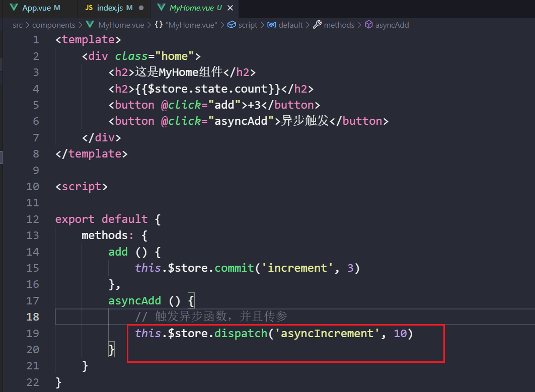Click the closing </div> tag
The height and width of the screenshot is (392, 535).
tap(101, 137)
